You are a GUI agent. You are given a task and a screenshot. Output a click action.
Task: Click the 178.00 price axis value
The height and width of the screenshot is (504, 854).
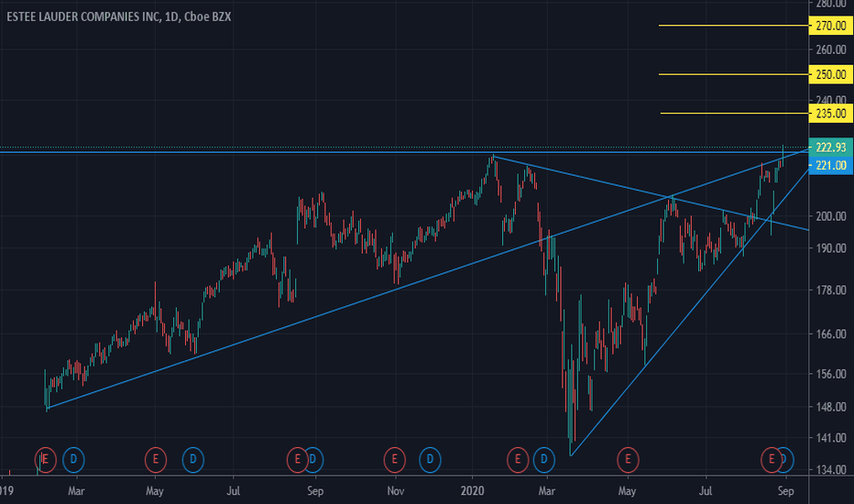coord(830,290)
